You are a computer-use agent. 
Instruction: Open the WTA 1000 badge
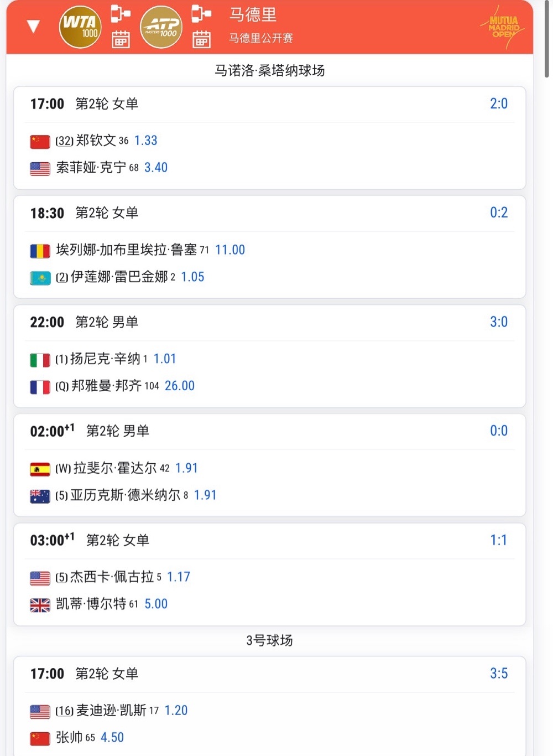pyautogui.click(x=80, y=27)
